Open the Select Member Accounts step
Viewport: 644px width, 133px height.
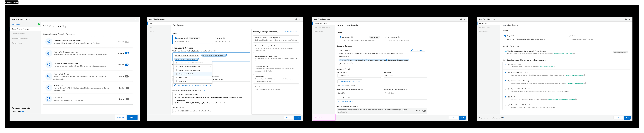tap(322, 27)
